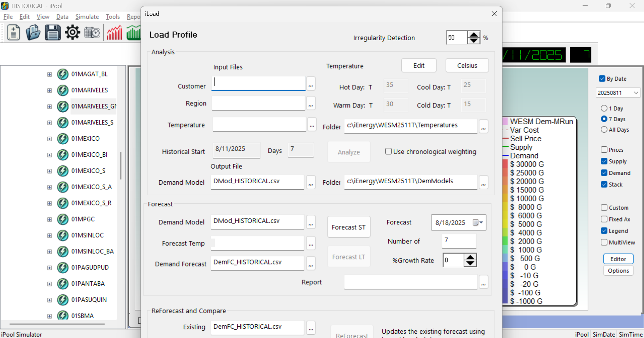
Task: Expand the 01MAGAT_BL tree node
Action: (x=50, y=74)
